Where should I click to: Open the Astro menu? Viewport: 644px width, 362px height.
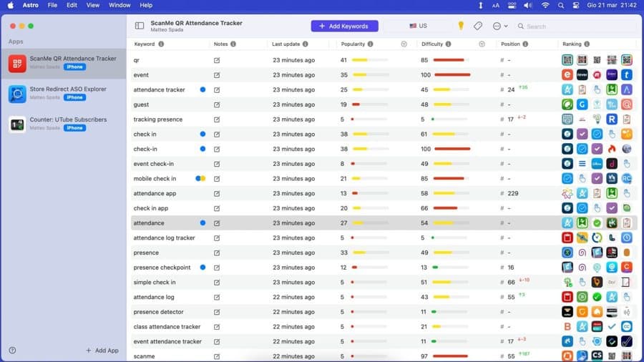pyautogui.click(x=30, y=5)
